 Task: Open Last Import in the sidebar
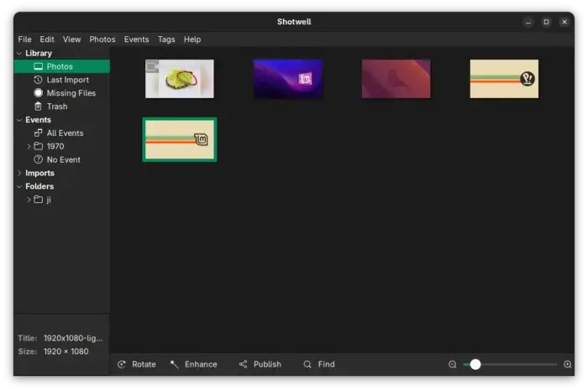(67, 80)
